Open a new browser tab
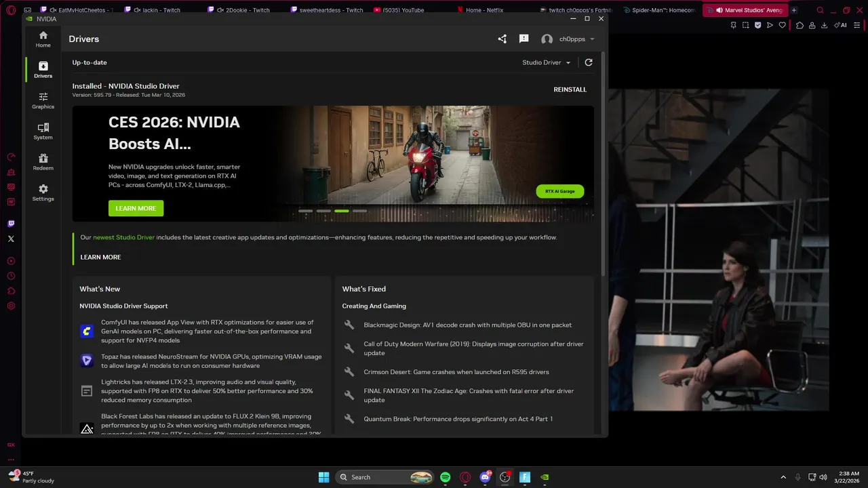The image size is (868, 488). (x=794, y=10)
